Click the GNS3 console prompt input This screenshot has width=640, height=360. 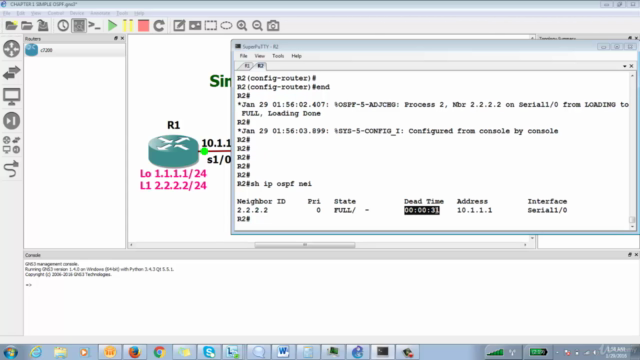29,285
